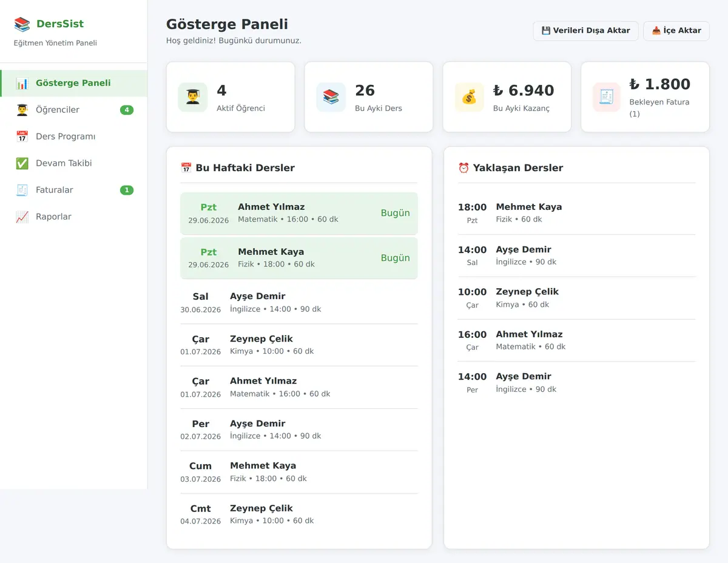Click the Devam Takibi checkmark icon

(x=22, y=163)
